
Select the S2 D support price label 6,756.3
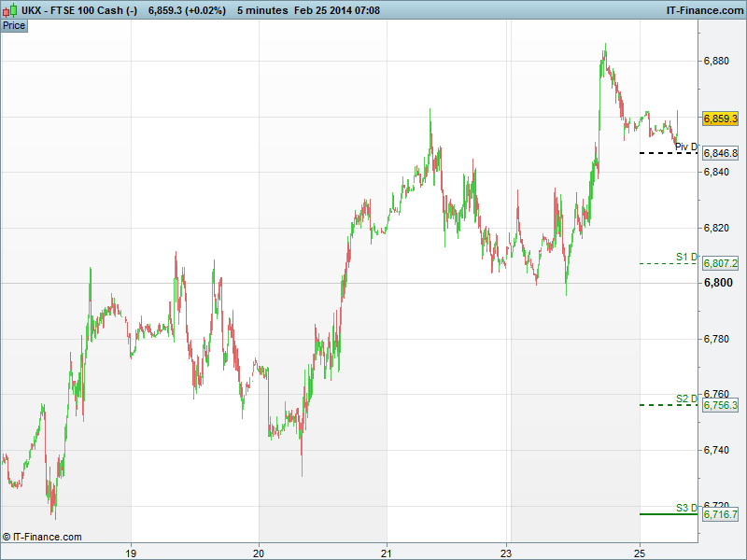click(x=720, y=406)
